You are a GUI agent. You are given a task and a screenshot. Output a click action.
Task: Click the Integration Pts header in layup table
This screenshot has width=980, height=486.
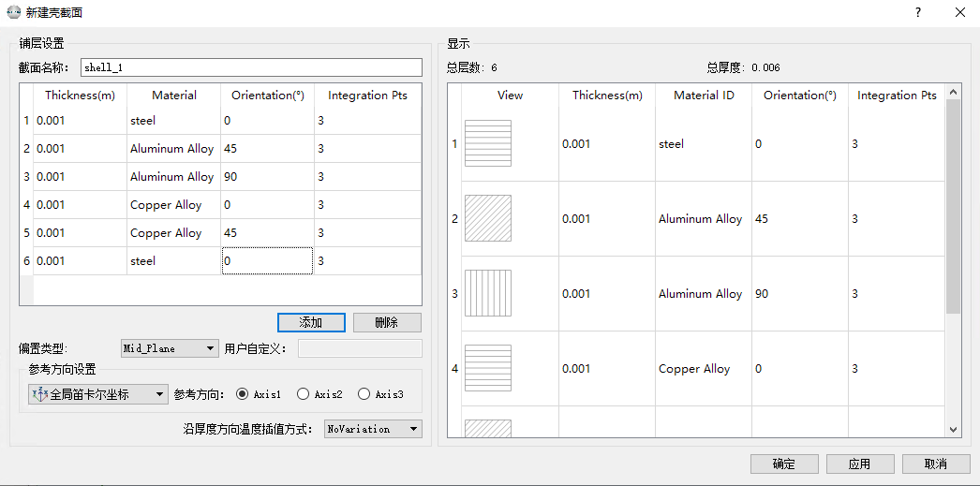click(367, 95)
